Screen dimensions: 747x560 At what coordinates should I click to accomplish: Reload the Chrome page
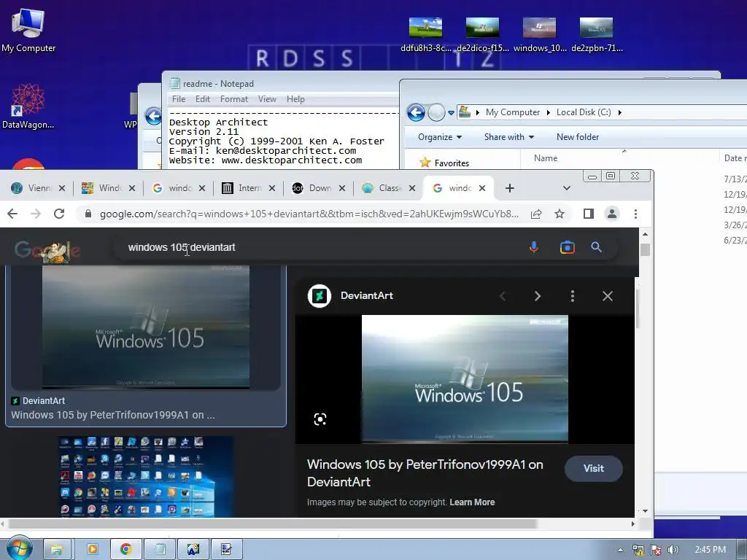point(59,214)
